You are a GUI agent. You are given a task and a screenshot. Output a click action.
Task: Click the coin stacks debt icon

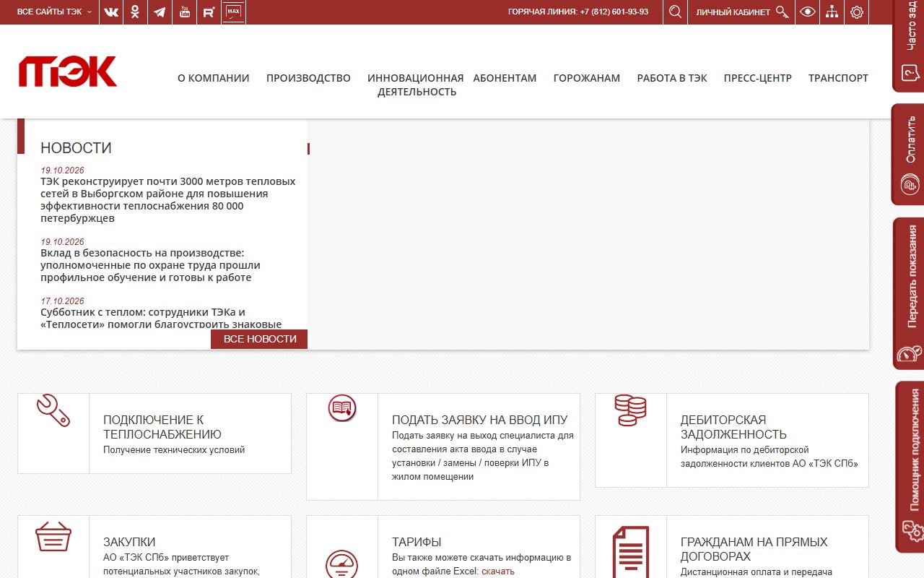[630, 410]
